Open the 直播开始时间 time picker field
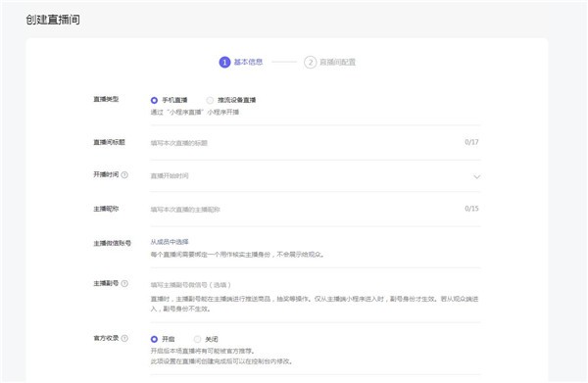Image resolution: width=588 pixels, height=383 pixels. pyautogui.click(x=315, y=176)
